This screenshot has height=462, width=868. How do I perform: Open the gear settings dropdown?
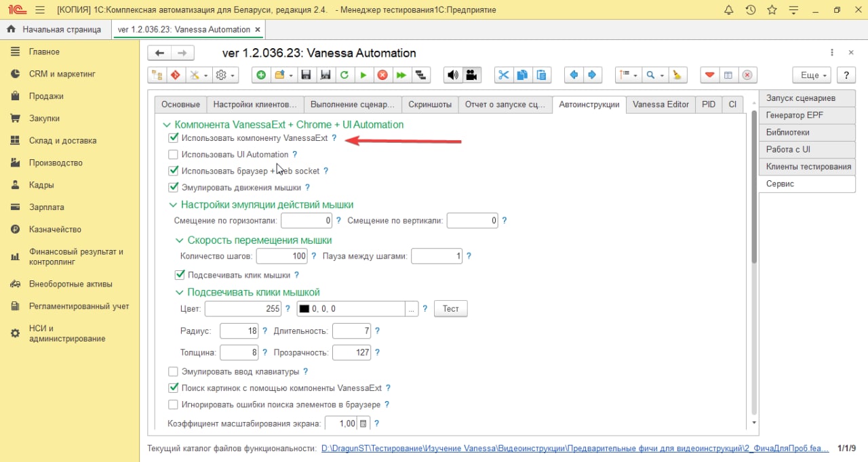[x=225, y=75]
